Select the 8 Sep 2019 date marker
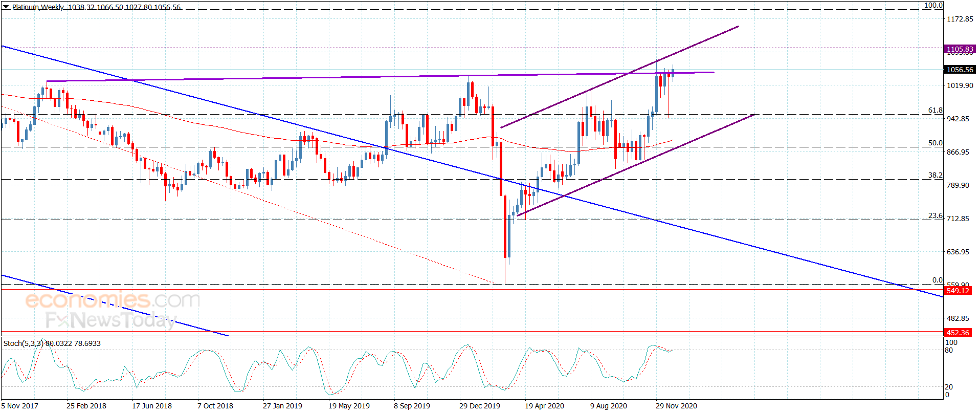The image size is (980, 413). pyautogui.click(x=412, y=406)
